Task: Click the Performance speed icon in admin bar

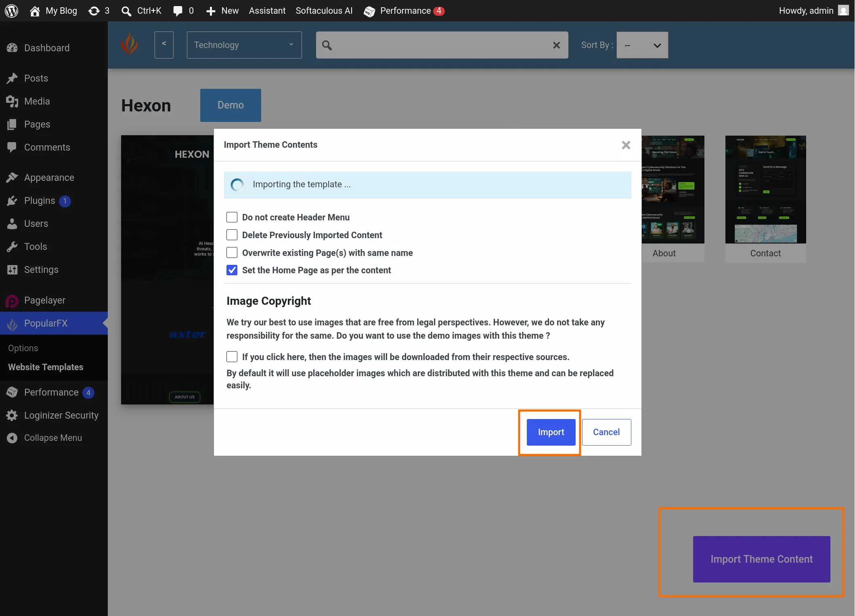Action: [x=369, y=11]
